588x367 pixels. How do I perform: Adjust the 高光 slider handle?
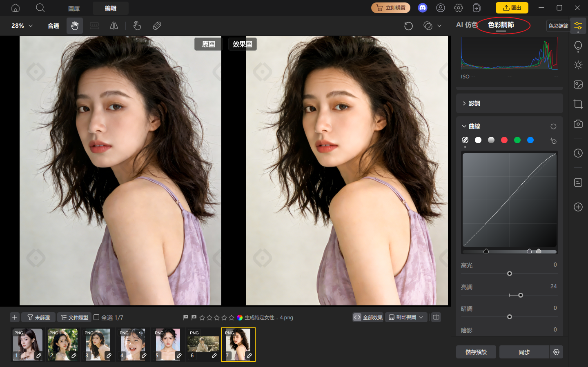(510, 274)
